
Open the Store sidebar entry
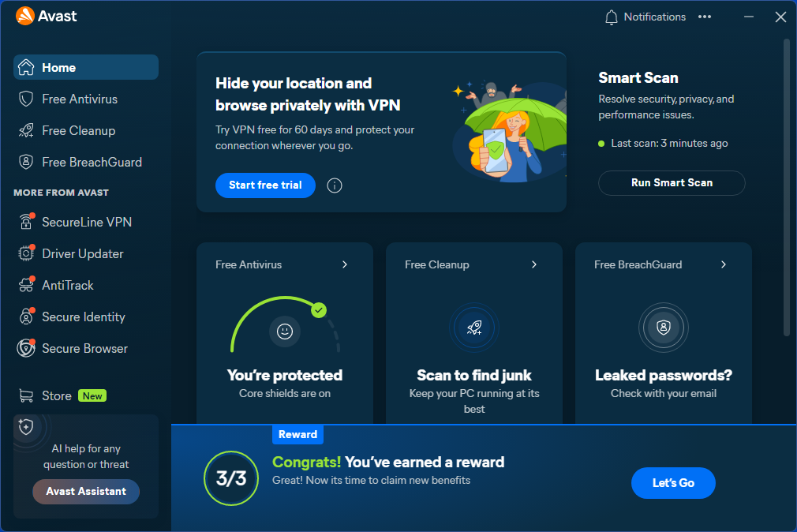[x=86, y=395]
